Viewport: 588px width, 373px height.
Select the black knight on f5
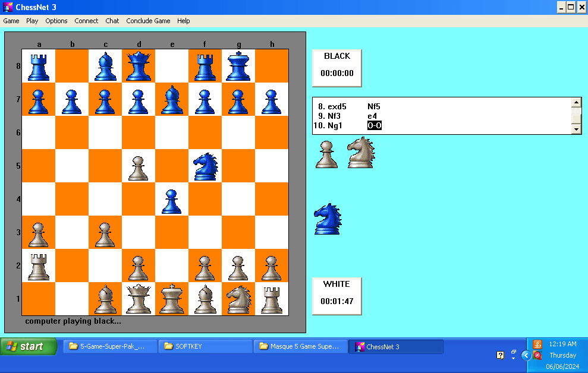pyautogui.click(x=205, y=166)
